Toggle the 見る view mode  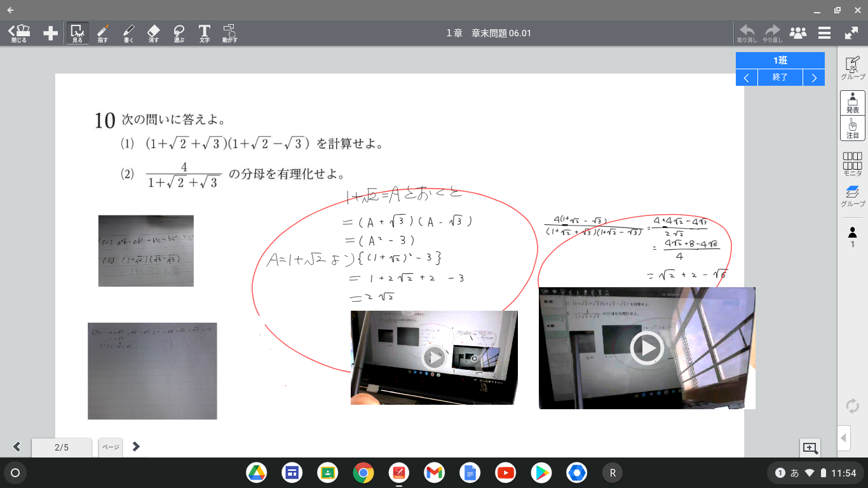(x=77, y=33)
